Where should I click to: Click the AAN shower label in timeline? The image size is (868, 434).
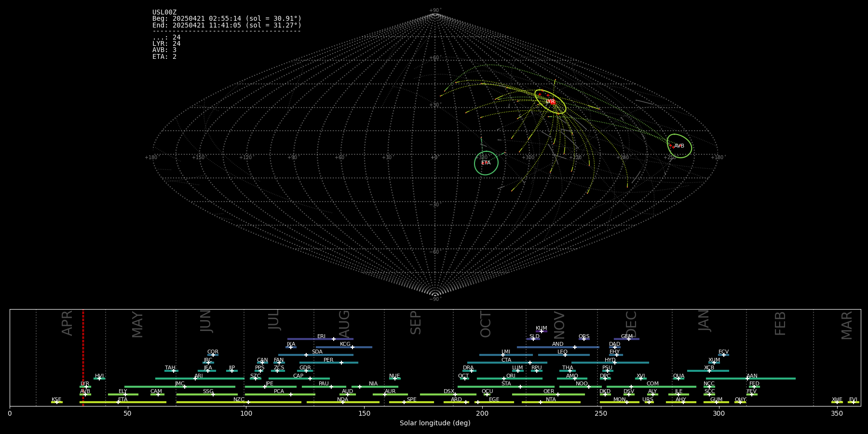752,376
